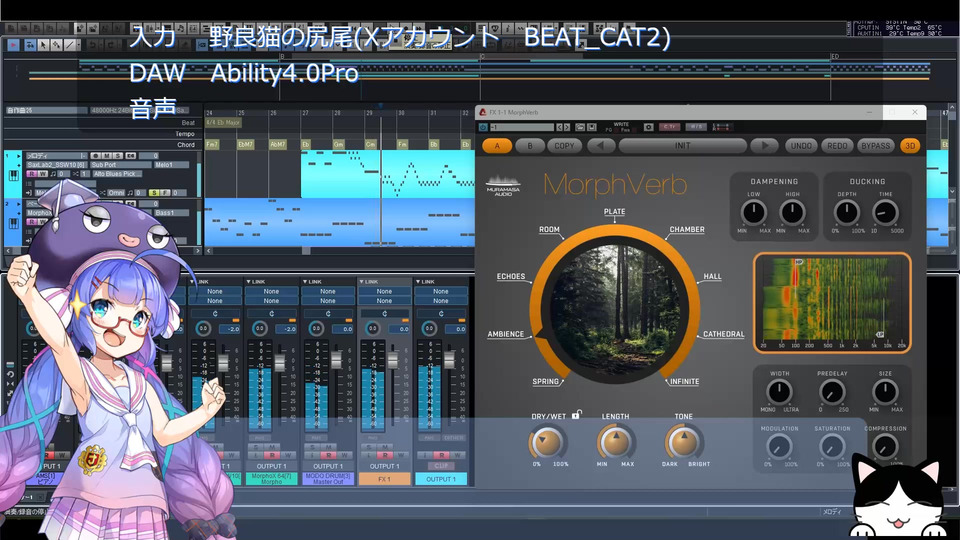
Task: Click the expand arrow on track 1 header
Action: pyautogui.click(x=19, y=156)
